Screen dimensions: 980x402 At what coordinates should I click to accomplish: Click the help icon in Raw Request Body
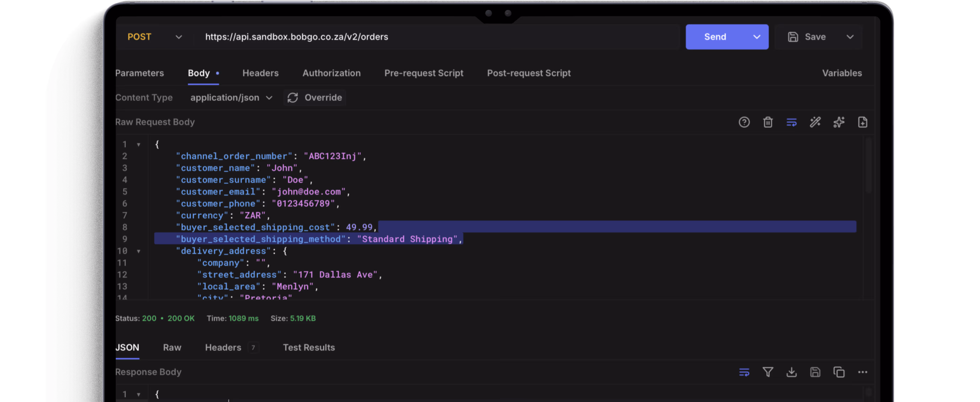[744, 122]
